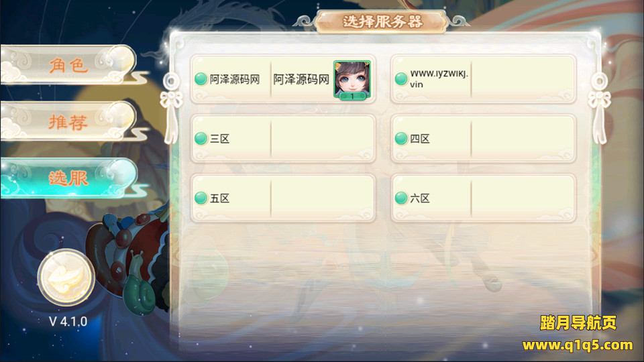Select the 五区 server
The width and height of the screenshot is (644, 362).
coord(283,198)
